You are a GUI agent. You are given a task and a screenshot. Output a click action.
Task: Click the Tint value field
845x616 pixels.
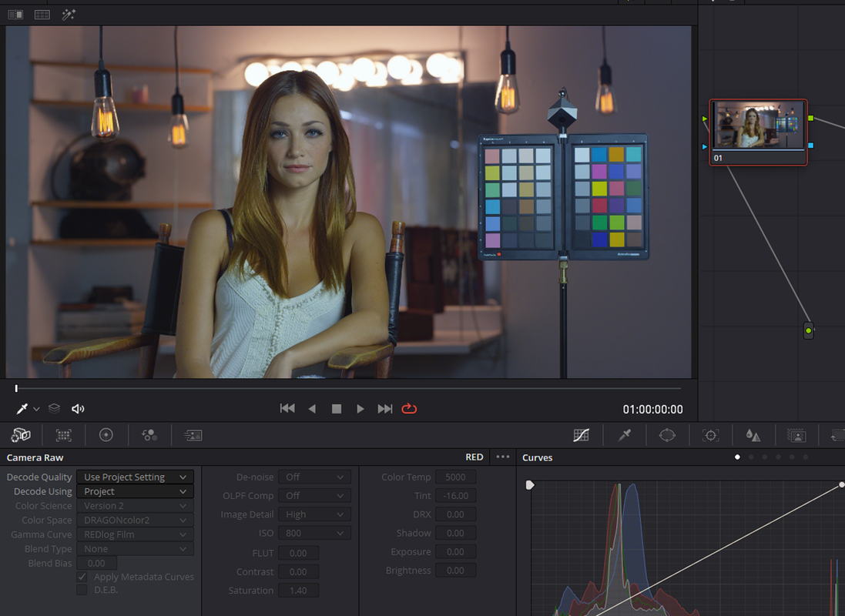[x=456, y=496]
